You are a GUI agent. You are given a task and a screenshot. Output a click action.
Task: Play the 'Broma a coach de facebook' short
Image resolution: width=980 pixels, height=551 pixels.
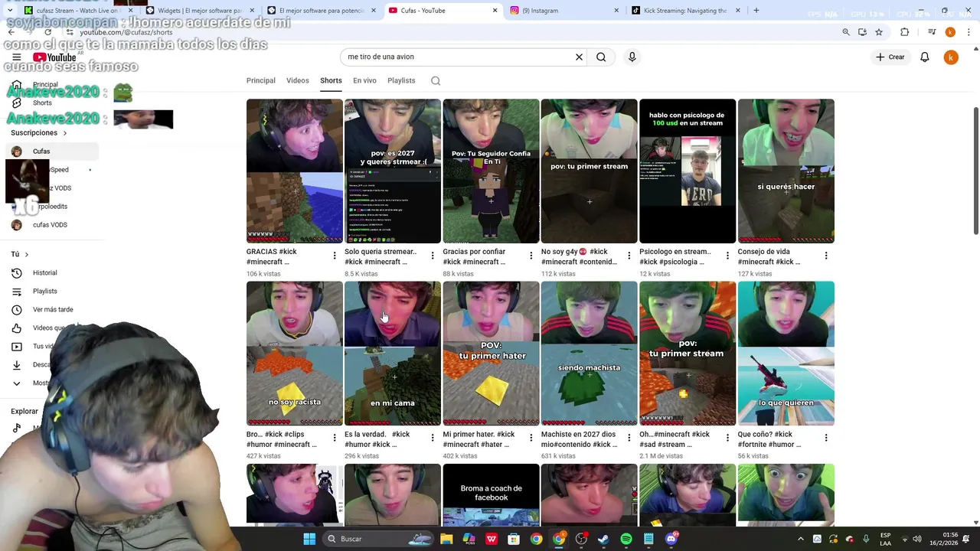pyautogui.click(x=491, y=494)
